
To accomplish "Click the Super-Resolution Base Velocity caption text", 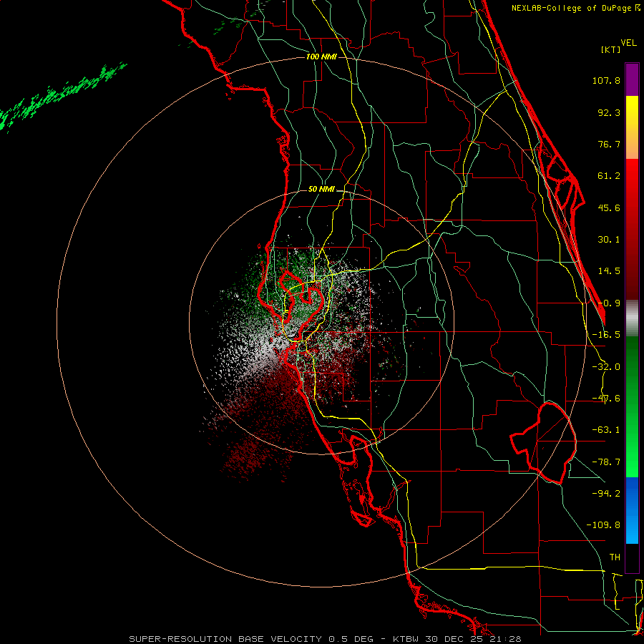I will point(325,639).
